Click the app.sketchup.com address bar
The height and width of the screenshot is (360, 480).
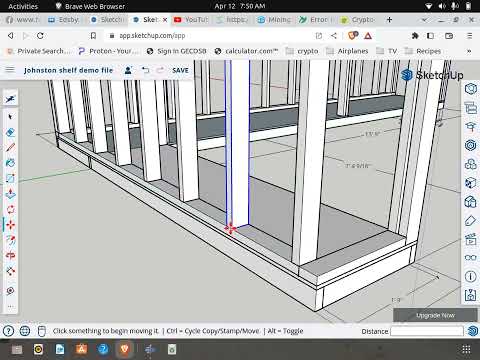[152, 36]
